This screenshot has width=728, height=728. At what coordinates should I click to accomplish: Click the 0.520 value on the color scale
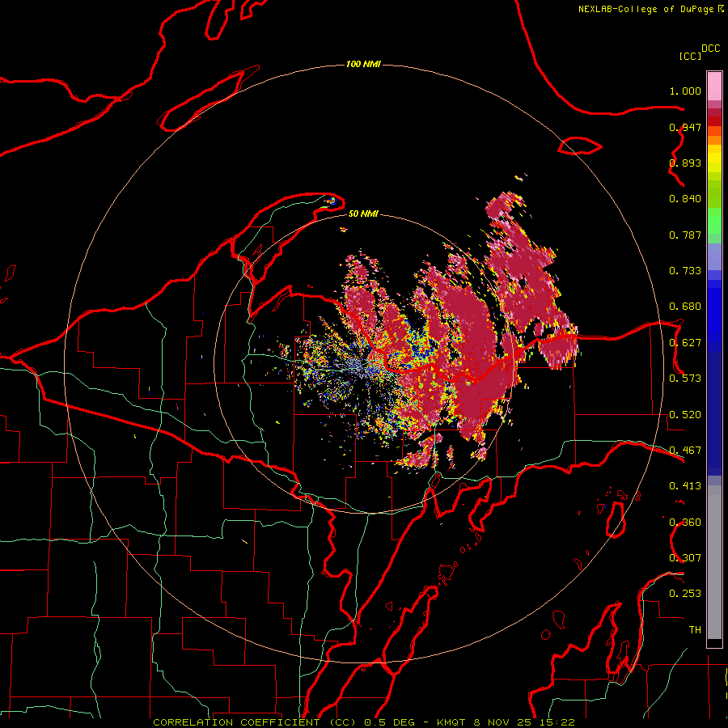tap(685, 415)
